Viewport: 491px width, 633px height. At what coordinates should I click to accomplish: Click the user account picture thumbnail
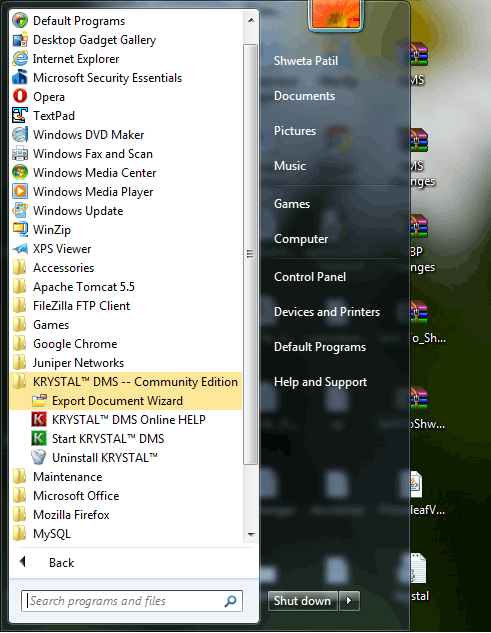pyautogui.click(x=336, y=15)
